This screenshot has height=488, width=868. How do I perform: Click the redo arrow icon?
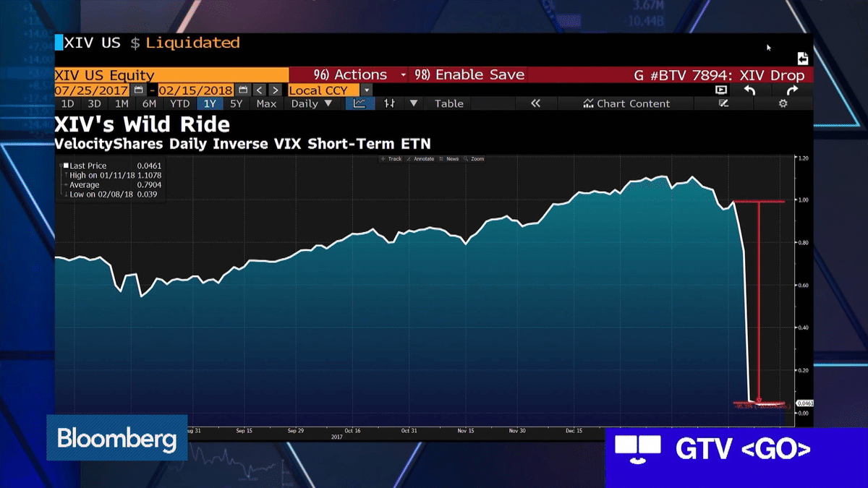tap(792, 90)
